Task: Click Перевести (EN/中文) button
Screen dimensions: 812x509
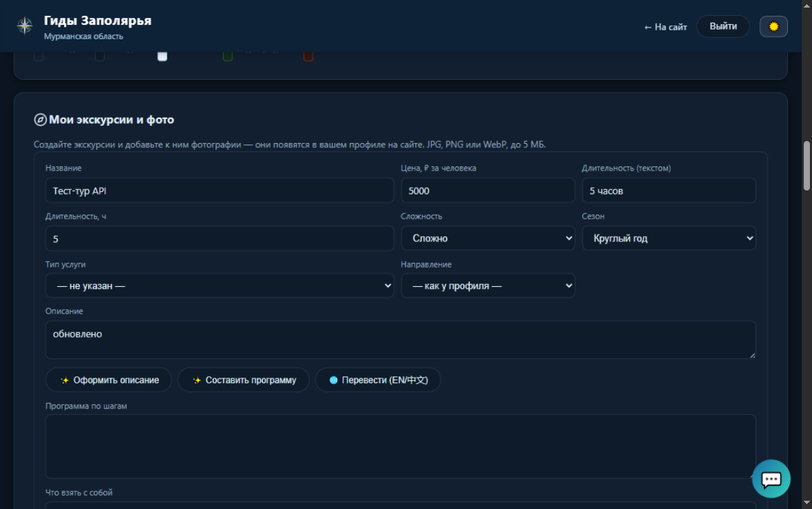Action: coord(378,380)
